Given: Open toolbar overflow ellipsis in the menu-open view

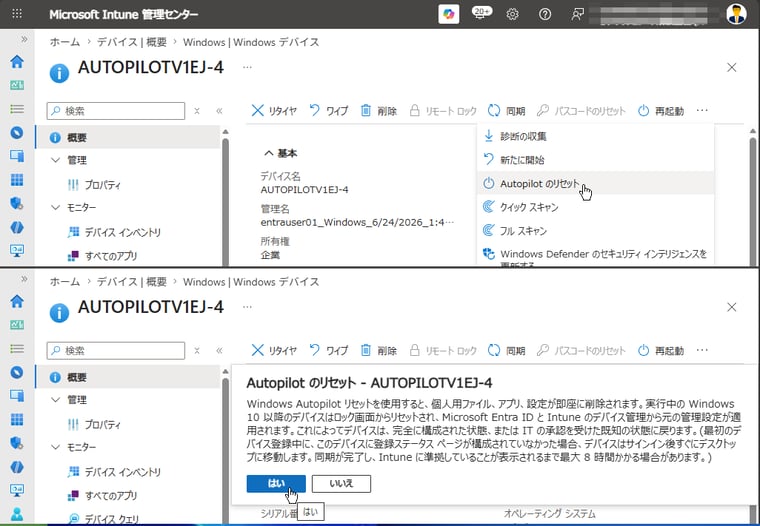Looking at the screenshot, I should tap(702, 111).
